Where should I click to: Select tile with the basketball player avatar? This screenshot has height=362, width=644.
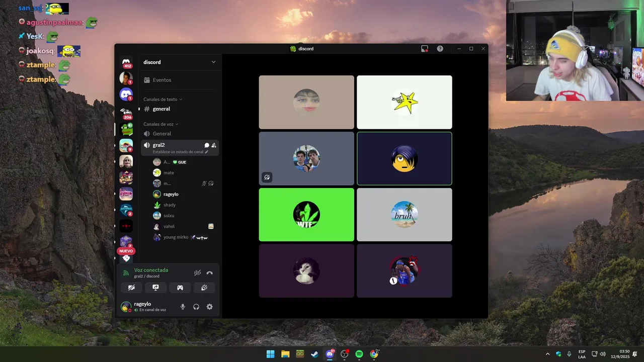[405, 271]
